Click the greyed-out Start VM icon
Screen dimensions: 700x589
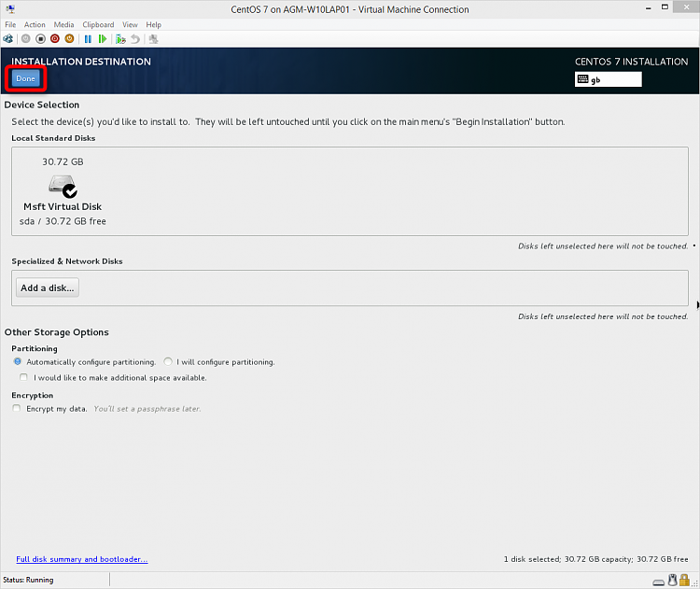[26, 39]
